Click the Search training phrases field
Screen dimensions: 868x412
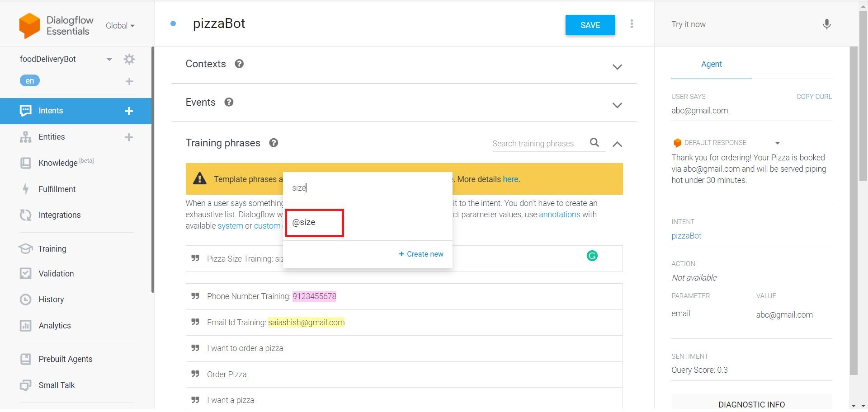[x=538, y=144]
